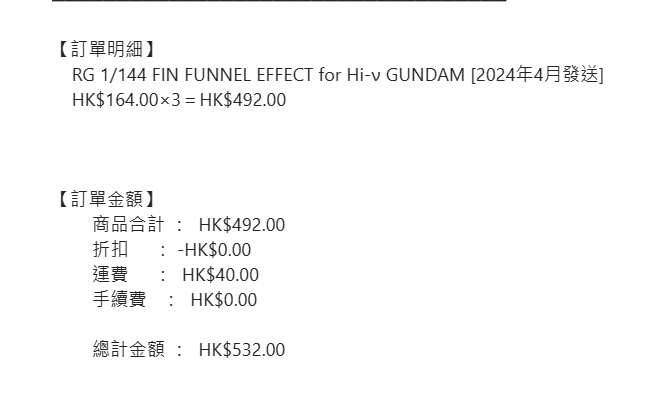Image resolution: width=662 pixels, height=397 pixels.
Task: Click the 總計金額 total label
Action: [x=128, y=349]
